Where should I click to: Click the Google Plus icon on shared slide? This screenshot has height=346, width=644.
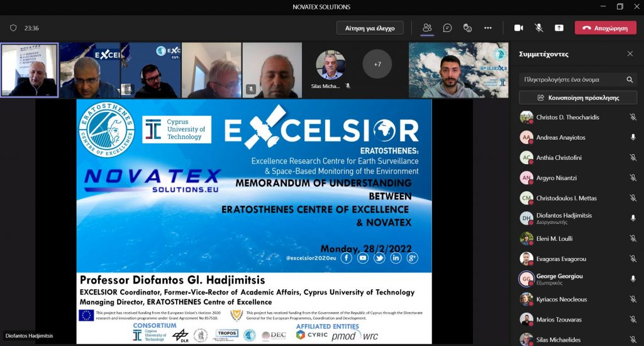click(412, 258)
